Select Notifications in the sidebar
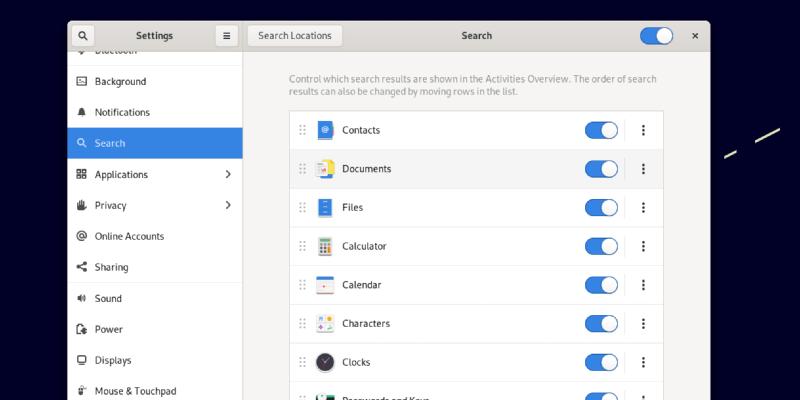Image resolution: width=800 pixels, height=400 pixels. pos(122,113)
